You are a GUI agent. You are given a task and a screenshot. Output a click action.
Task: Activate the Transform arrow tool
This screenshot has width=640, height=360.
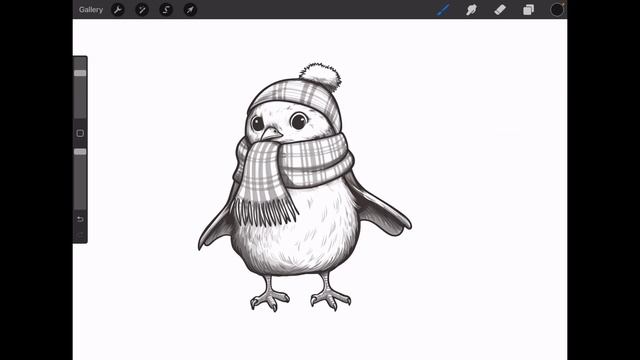click(190, 10)
